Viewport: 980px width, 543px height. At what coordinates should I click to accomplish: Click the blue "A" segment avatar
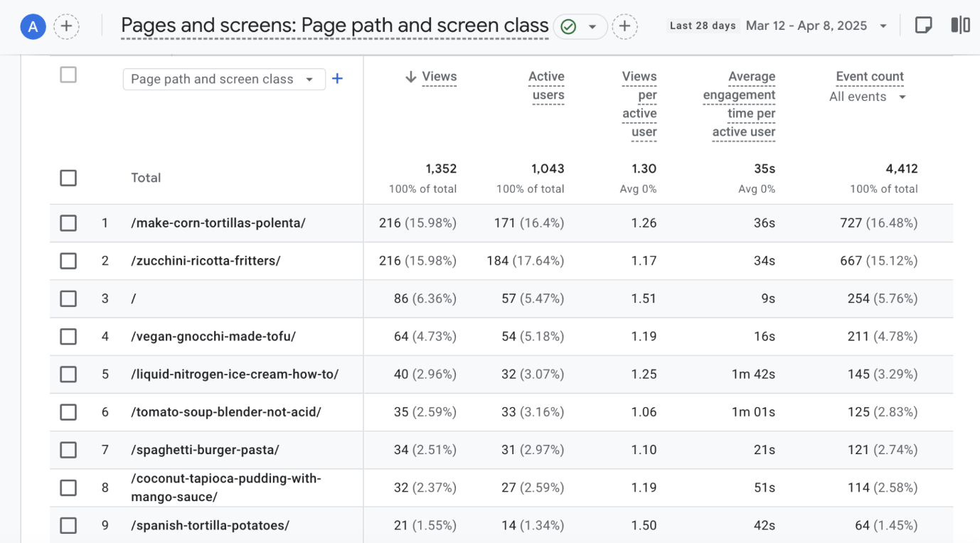[x=33, y=27]
